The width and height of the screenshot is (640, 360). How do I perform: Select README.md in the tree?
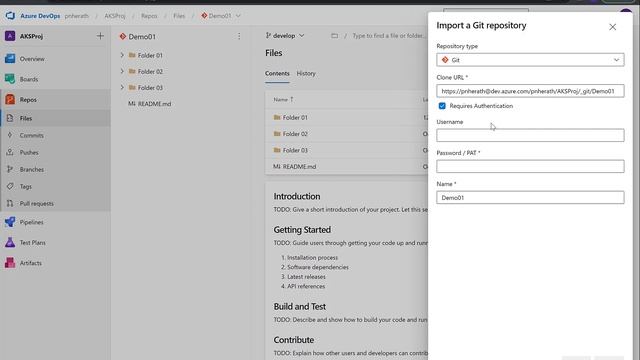[x=154, y=104]
